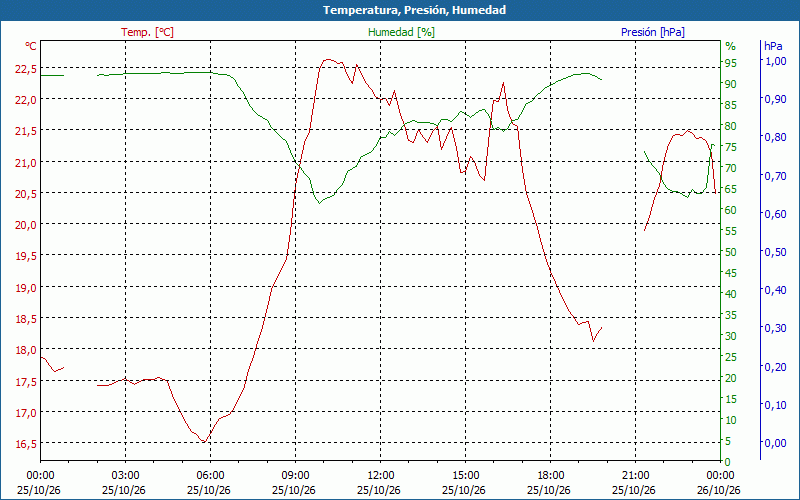The image size is (800, 500).
Task: Click the chart title Temperatura, Presión, Humedad
Action: 414,10
